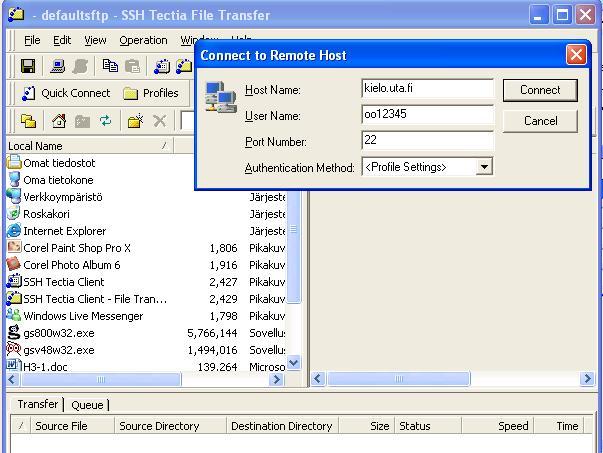Open the File menu

click(x=32, y=40)
